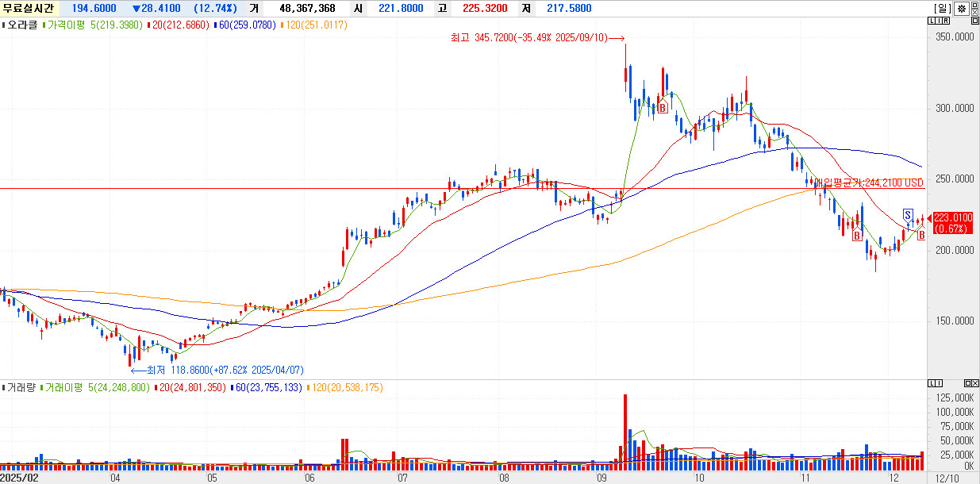Viewport: 980px width, 484px height.
Task: Click the 2025/02 date axis label
Action: click(x=20, y=478)
